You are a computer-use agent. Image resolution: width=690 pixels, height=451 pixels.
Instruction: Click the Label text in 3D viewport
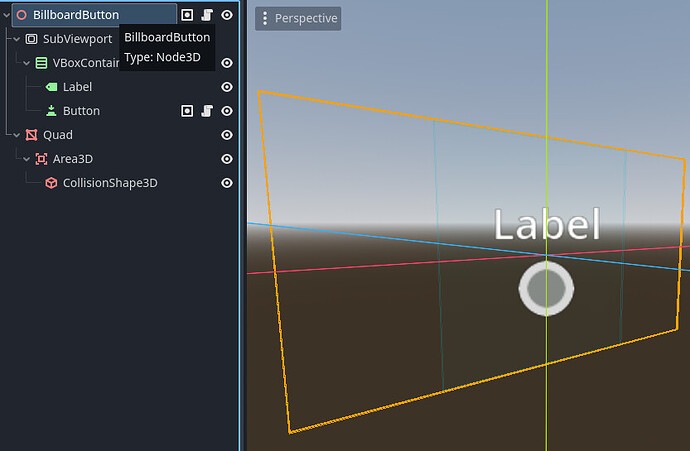(547, 224)
